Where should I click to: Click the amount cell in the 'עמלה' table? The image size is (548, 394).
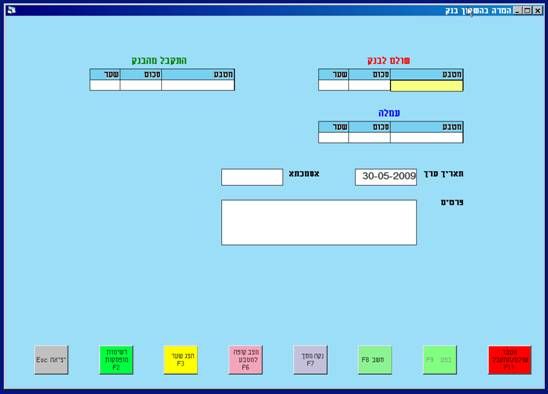pos(369,138)
